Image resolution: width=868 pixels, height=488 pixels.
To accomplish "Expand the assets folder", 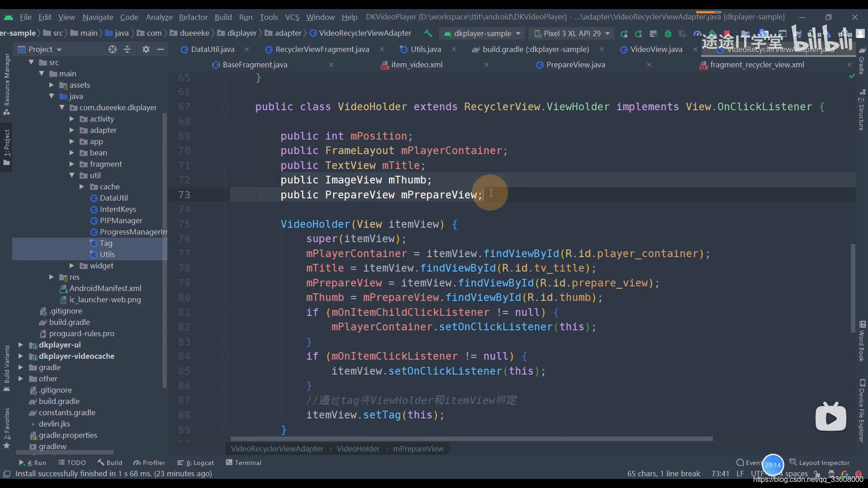I will pos(52,85).
